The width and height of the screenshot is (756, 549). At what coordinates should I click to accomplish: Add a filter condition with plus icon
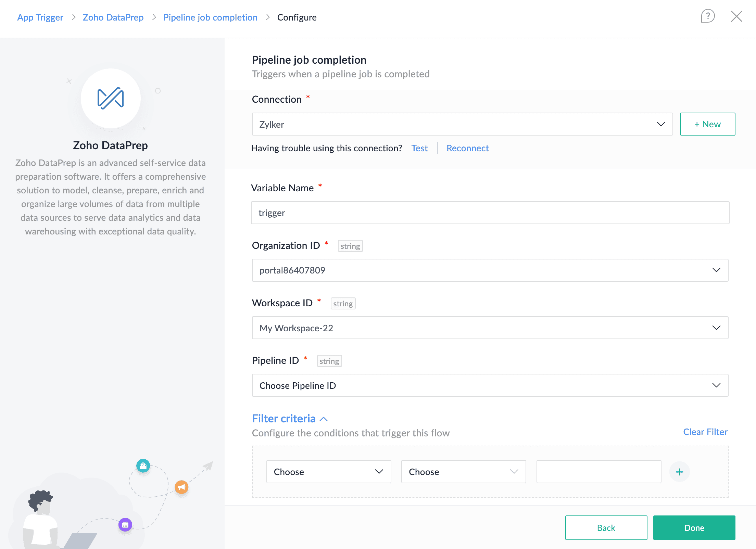[x=679, y=472]
